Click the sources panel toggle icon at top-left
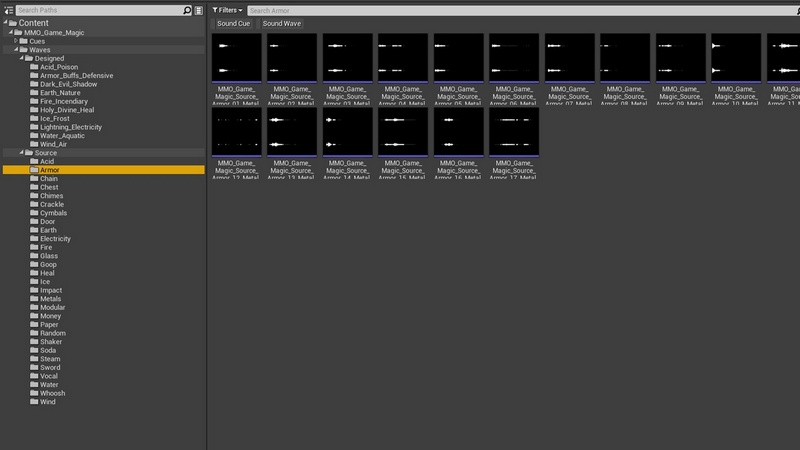800x450 pixels. (6, 10)
